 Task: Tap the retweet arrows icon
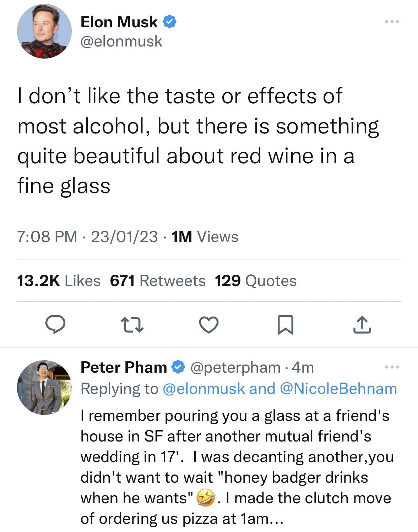(x=132, y=325)
